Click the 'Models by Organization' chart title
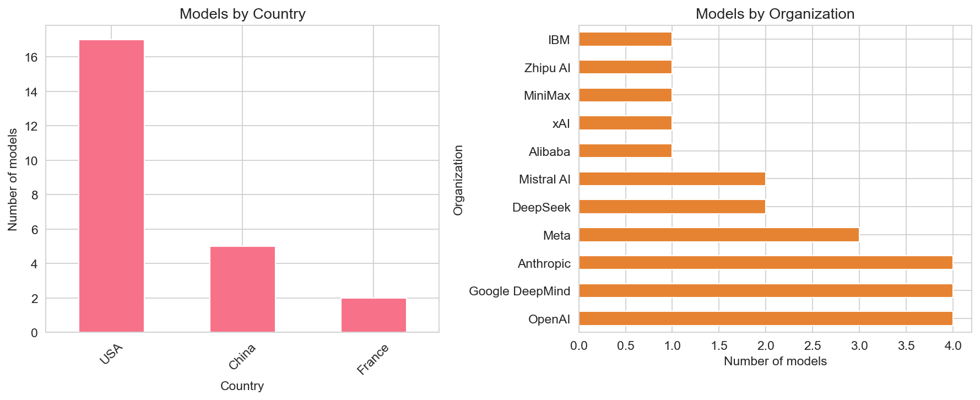 (x=775, y=14)
